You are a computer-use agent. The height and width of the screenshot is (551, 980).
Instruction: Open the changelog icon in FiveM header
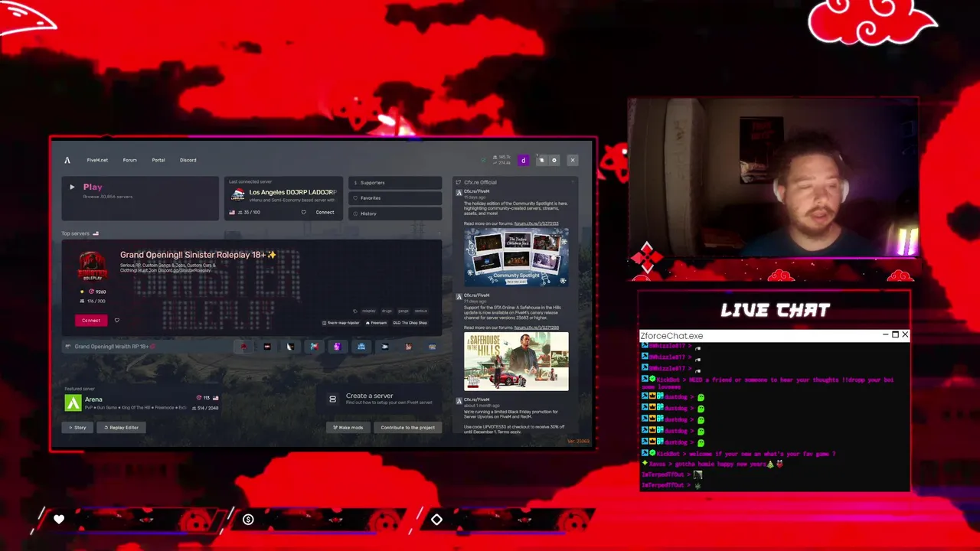coord(541,160)
